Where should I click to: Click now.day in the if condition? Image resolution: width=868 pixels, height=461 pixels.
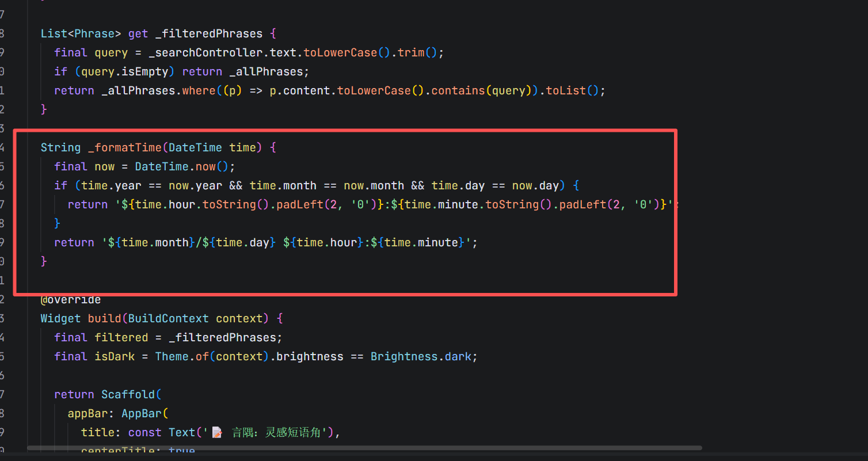tap(536, 185)
